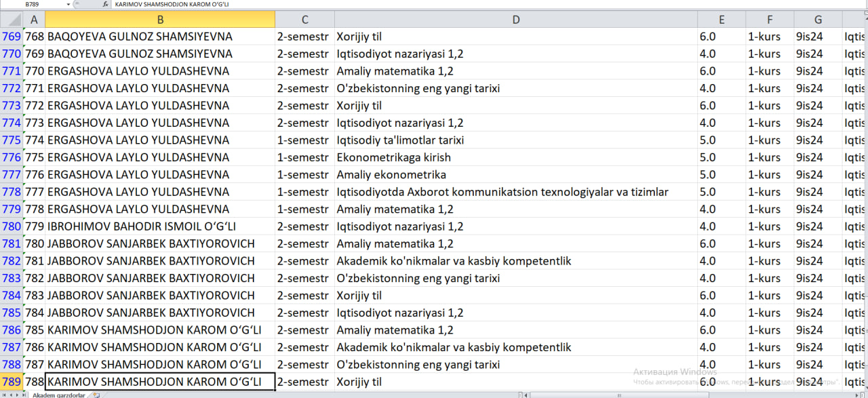Click the formula bar with KARIMOV SHAMSHODJON text

pyautogui.click(x=488, y=4)
